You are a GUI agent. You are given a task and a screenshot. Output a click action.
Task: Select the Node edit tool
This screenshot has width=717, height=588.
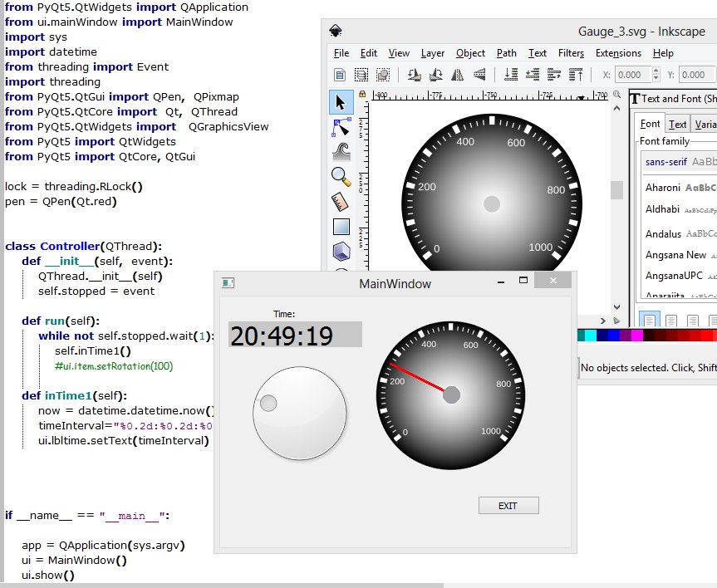click(x=341, y=127)
